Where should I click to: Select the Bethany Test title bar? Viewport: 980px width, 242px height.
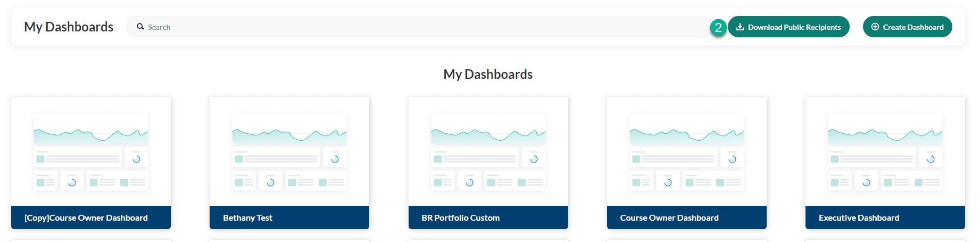tap(289, 217)
